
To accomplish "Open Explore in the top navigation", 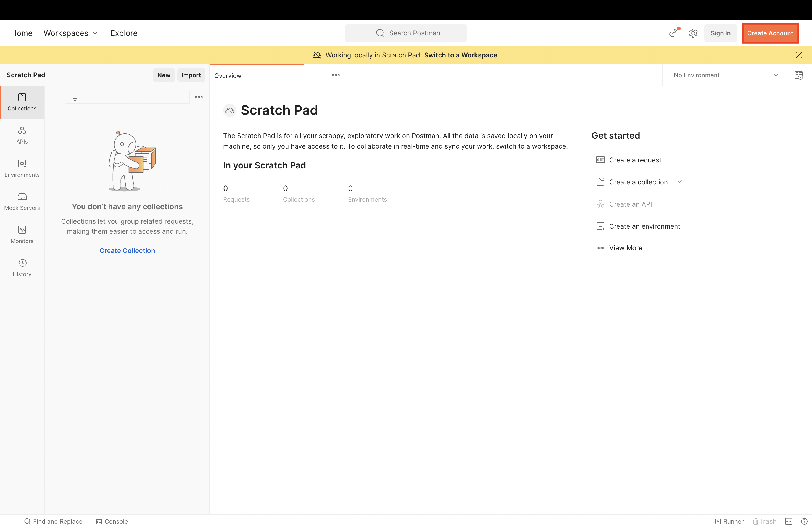I will click(x=124, y=33).
